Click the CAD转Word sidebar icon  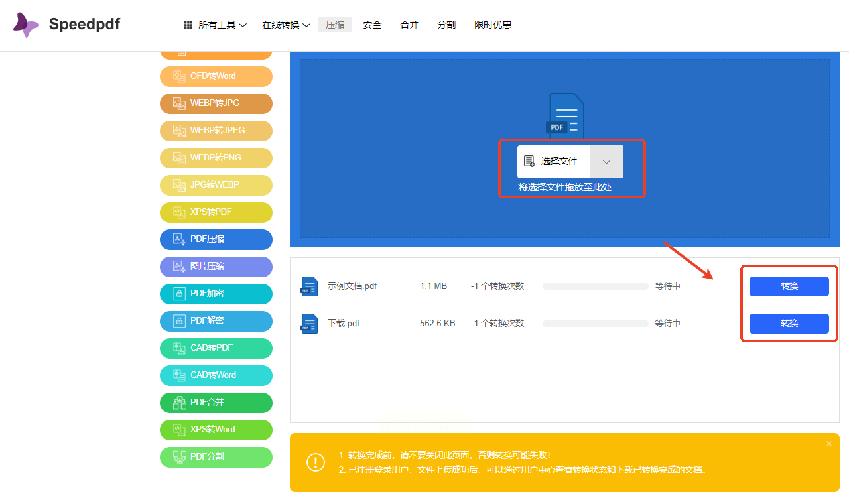pyautogui.click(x=179, y=375)
